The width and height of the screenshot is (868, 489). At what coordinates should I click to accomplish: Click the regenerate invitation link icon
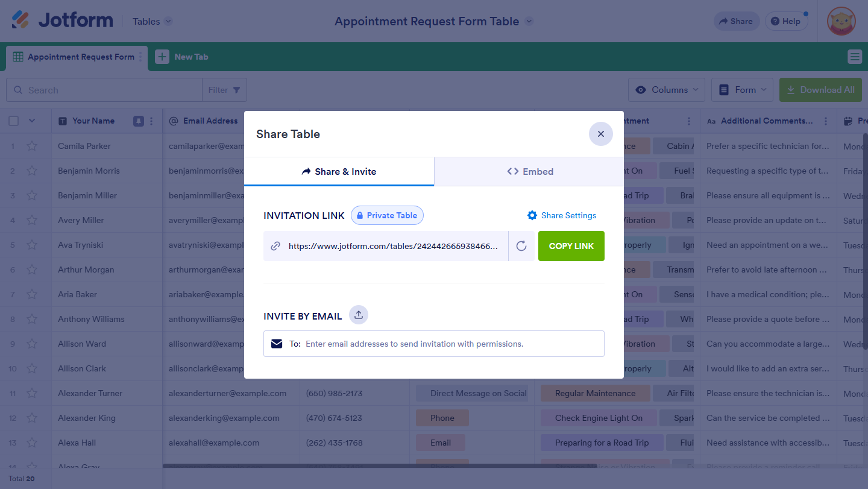click(521, 246)
